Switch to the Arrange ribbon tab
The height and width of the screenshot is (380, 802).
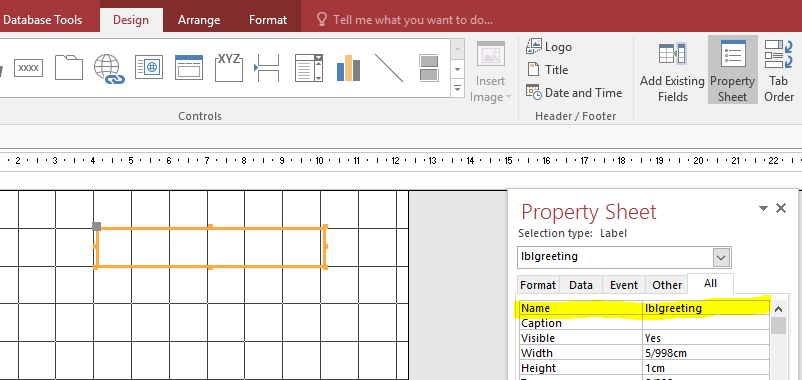click(199, 20)
